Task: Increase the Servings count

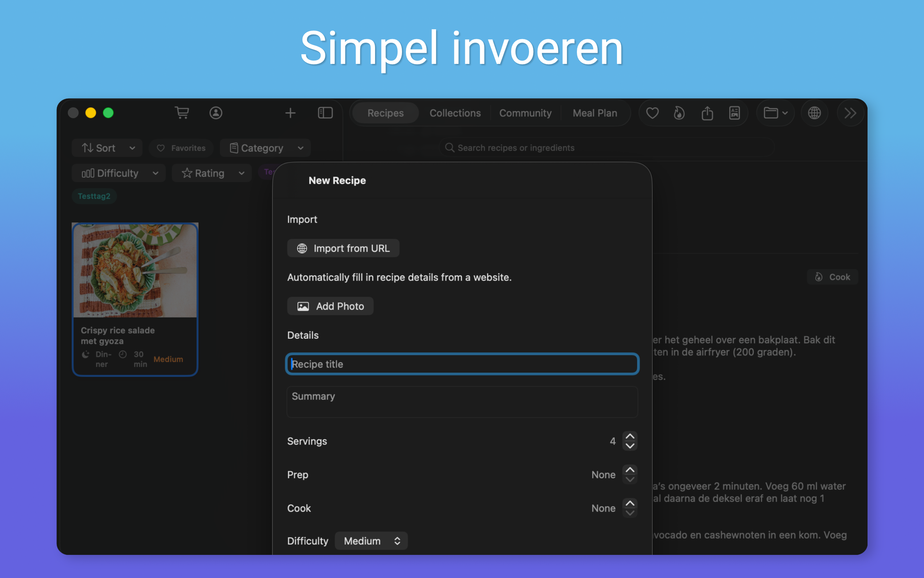Action: (630, 436)
